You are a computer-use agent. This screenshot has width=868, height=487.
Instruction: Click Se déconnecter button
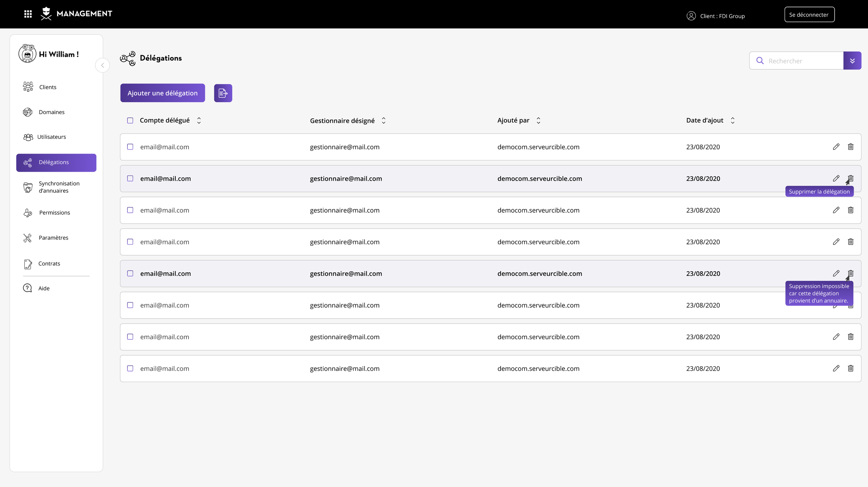pyautogui.click(x=809, y=15)
